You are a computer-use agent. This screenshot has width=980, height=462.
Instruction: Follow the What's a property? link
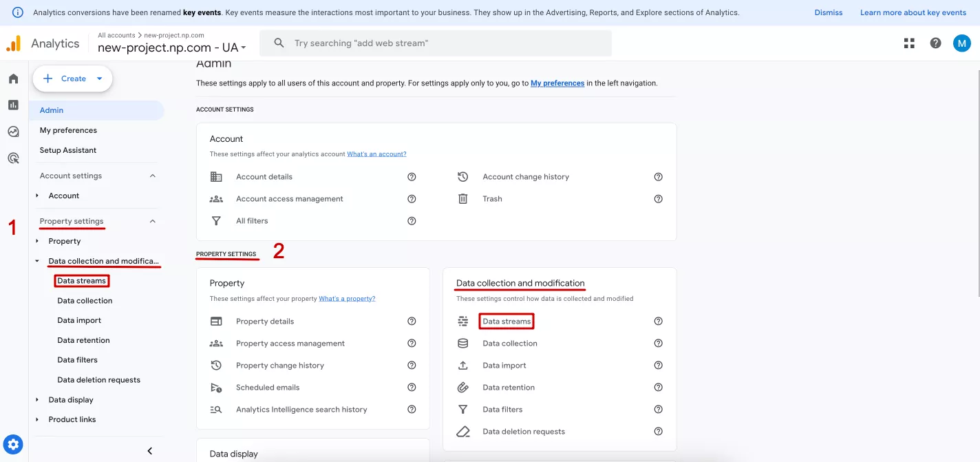(x=347, y=299)
